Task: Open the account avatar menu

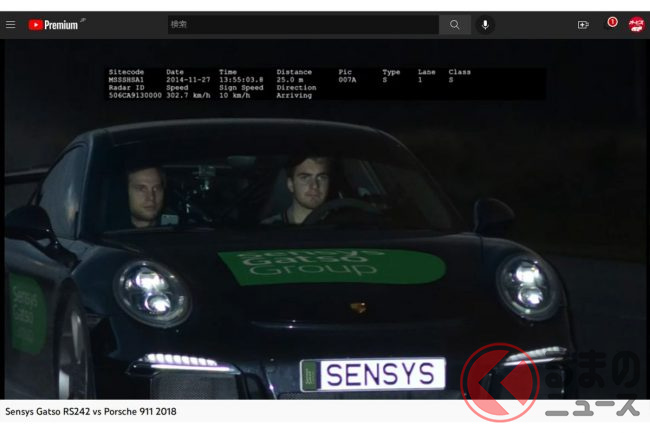Action: (636, 25)
